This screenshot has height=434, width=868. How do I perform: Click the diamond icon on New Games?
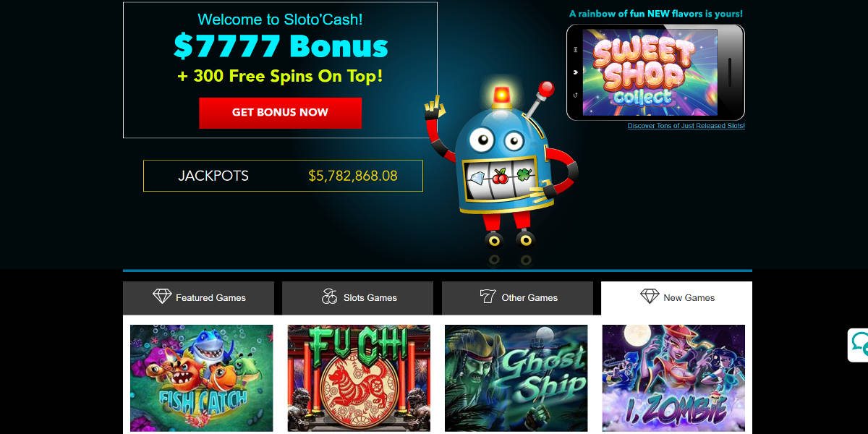(650, 297)
